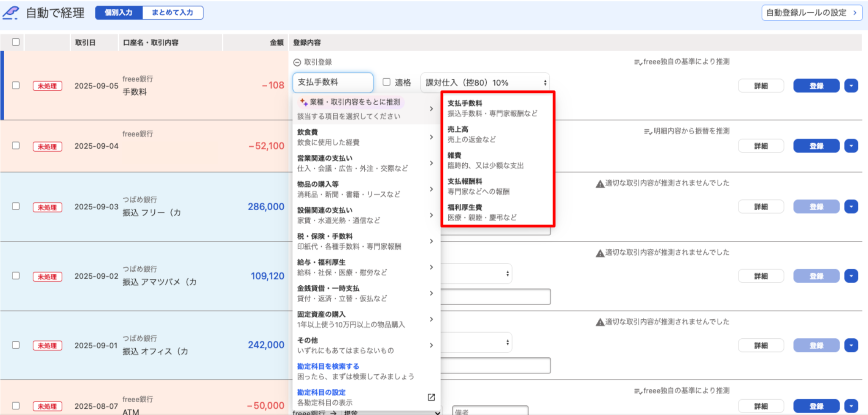Expand the 金銭貸借・一時支払 category
Viewport: 868px width, 415px height.
coord(366,293)
